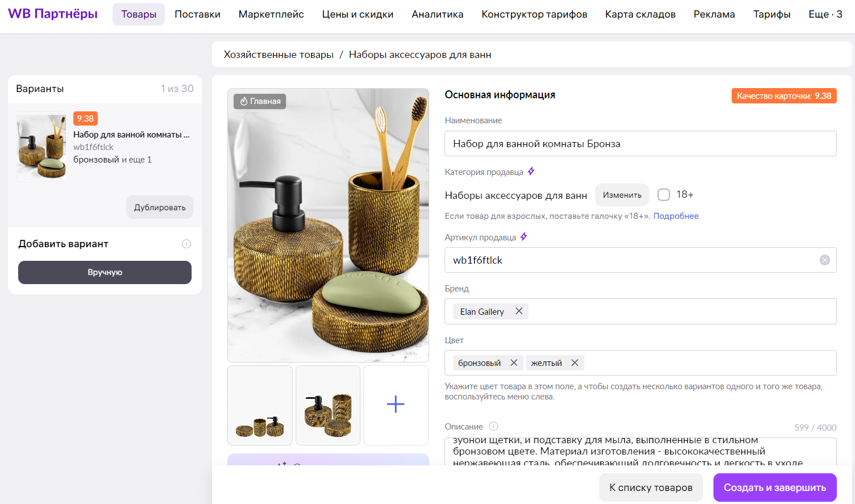Open the info tooltip beside Описание
This screenshot has width=855, height=504.
(492, 426)
